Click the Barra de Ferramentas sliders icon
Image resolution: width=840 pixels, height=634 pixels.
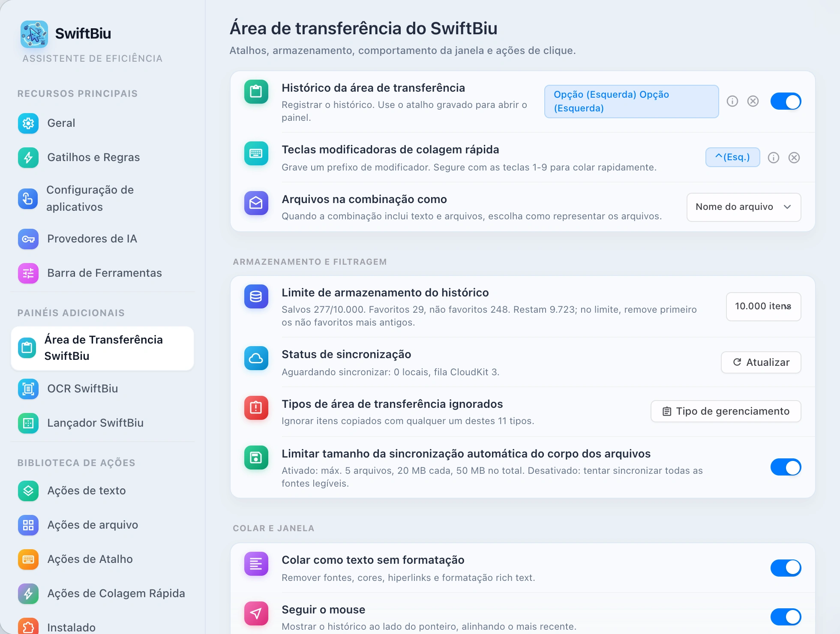click(28, 273)
